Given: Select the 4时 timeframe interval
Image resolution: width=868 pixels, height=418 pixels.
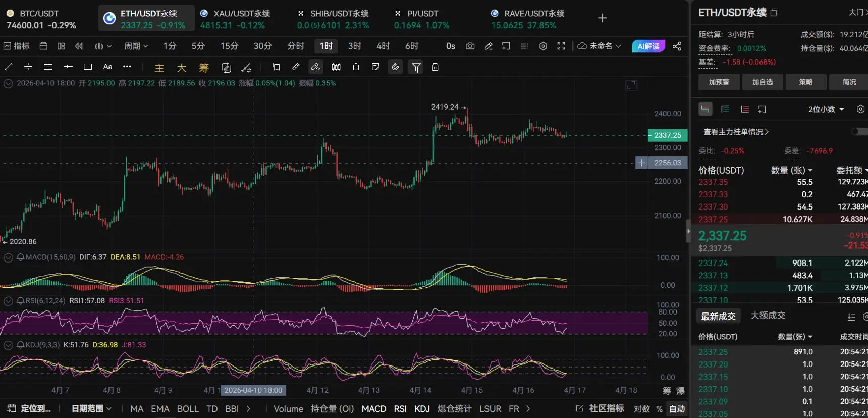Looking at the screenshot, I should [x=383, y=46].
